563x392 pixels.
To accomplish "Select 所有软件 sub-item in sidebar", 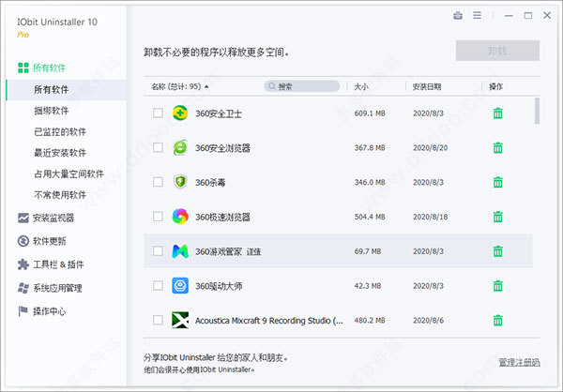I will [x=67, y=90].
